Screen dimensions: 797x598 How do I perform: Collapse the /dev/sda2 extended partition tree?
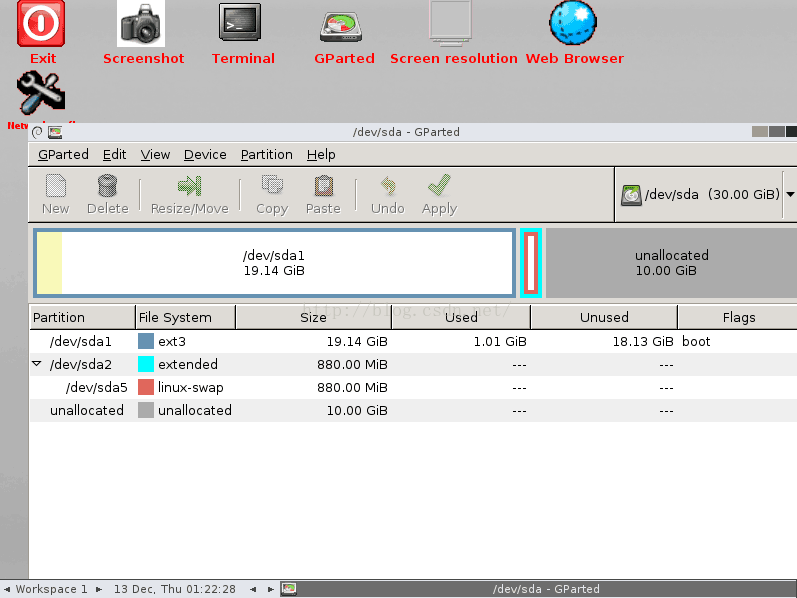38,365
